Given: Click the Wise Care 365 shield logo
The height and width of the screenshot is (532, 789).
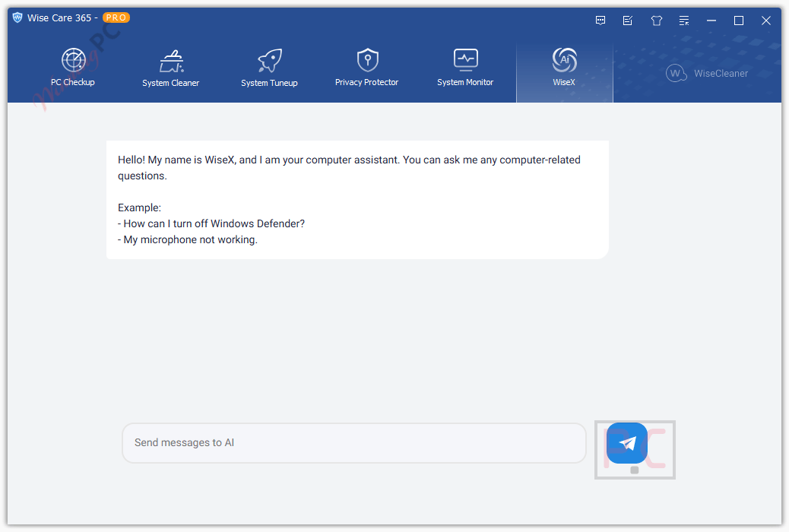Looking at the screenshot, I should (x=17, y=17).
